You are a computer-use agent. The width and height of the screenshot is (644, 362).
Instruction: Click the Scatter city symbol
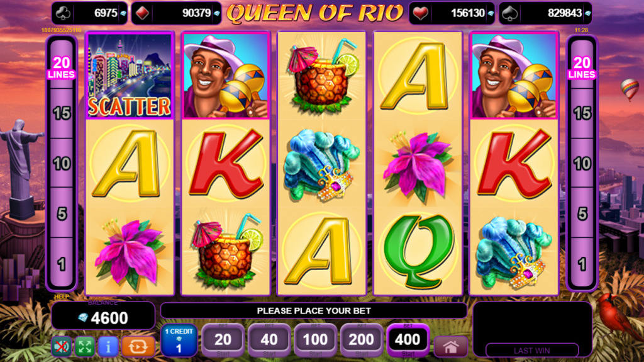tap(130, 76)
